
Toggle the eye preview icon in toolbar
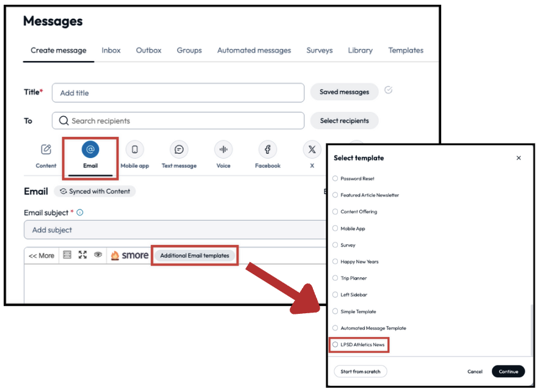(97, 255)
